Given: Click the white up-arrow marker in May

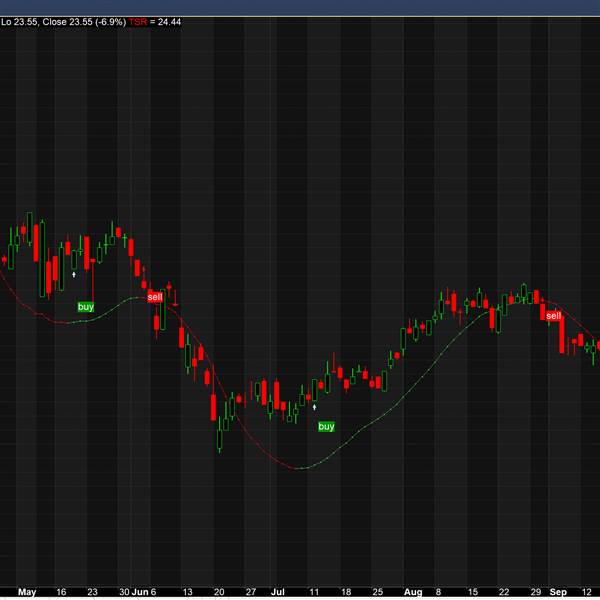Looking at the screenshot, I should coord(74,274).
